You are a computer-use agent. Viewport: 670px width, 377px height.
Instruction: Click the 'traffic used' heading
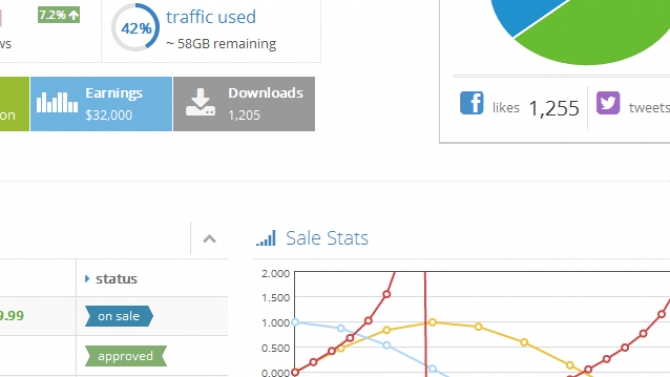point(211,17)
